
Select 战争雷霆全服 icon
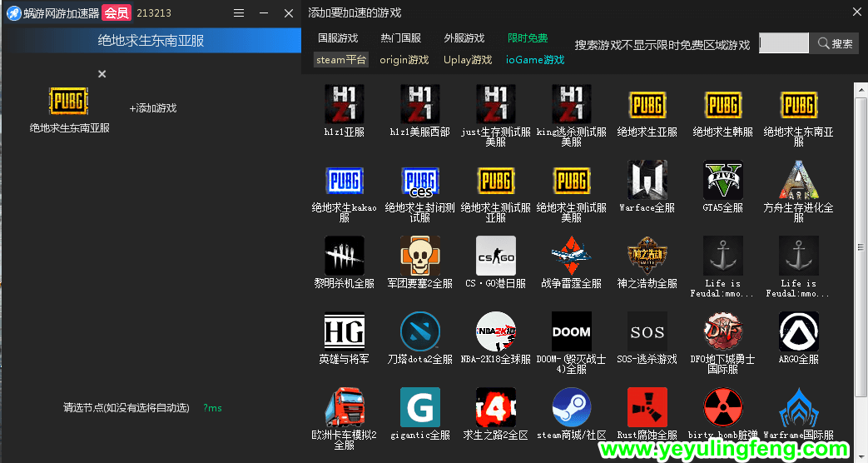572,256
